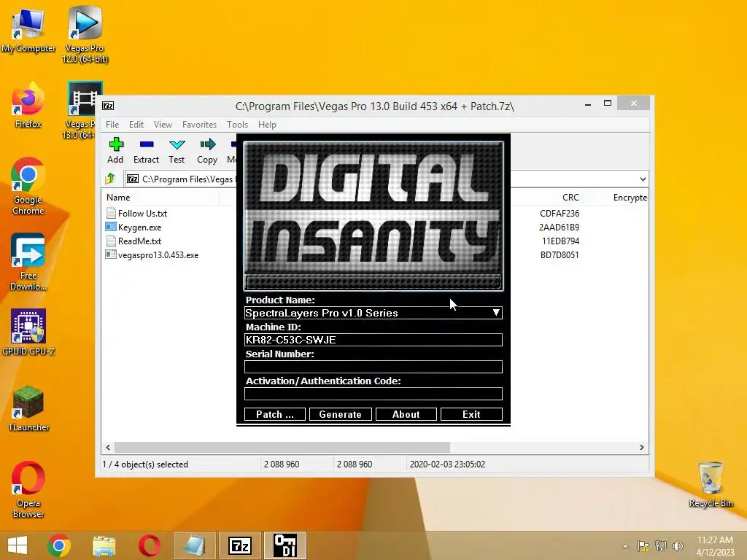Screen dimensions: 747x560
Task: Expand the 7-Zip address bar dropdown
Action: pyautogui.click(x=643, y=179)
